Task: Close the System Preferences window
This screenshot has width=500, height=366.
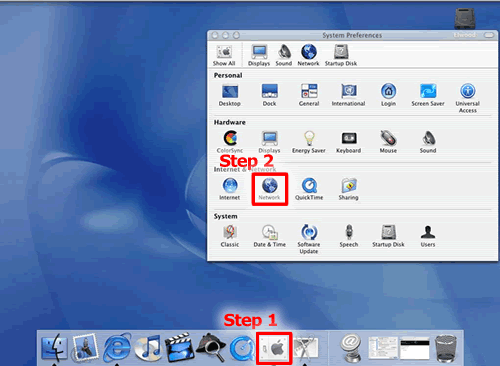Action: click(x=215, y=35)
